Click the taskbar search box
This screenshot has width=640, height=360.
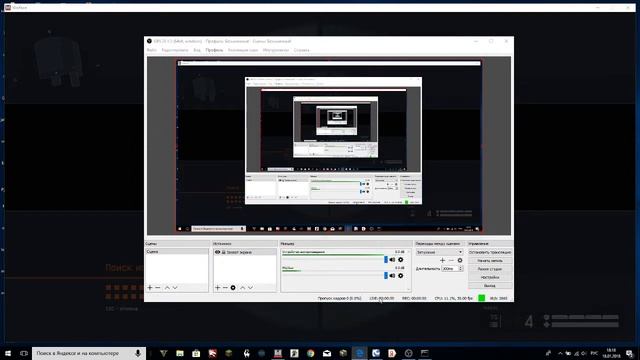[88, 353]
